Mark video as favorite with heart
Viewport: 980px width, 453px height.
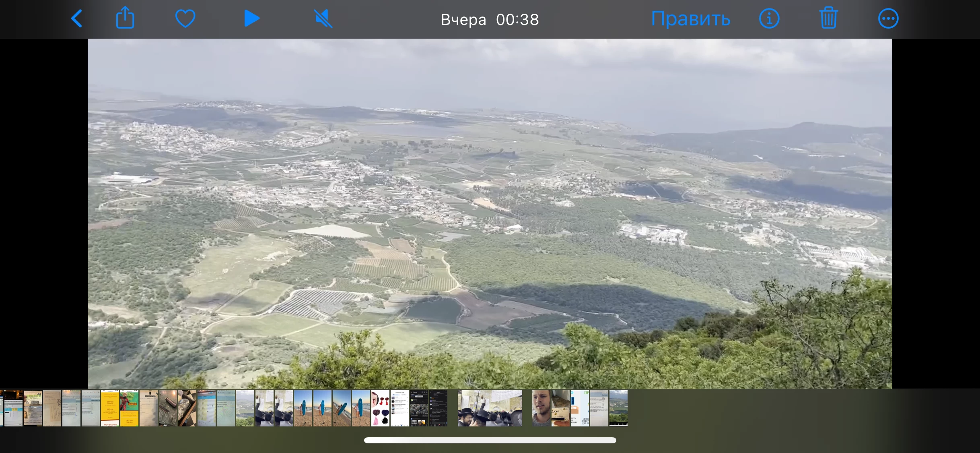(x=185, y=19)
